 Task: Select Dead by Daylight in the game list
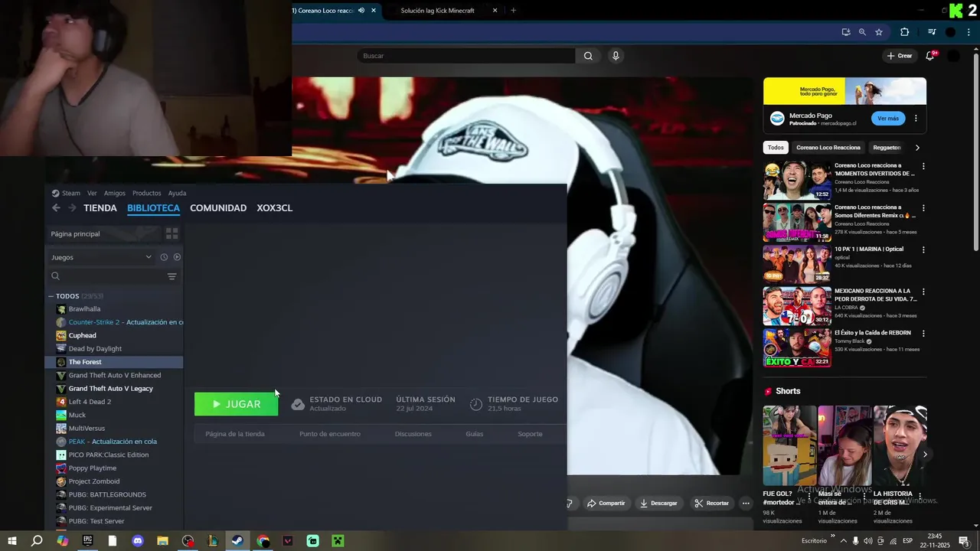coord(95,349)
